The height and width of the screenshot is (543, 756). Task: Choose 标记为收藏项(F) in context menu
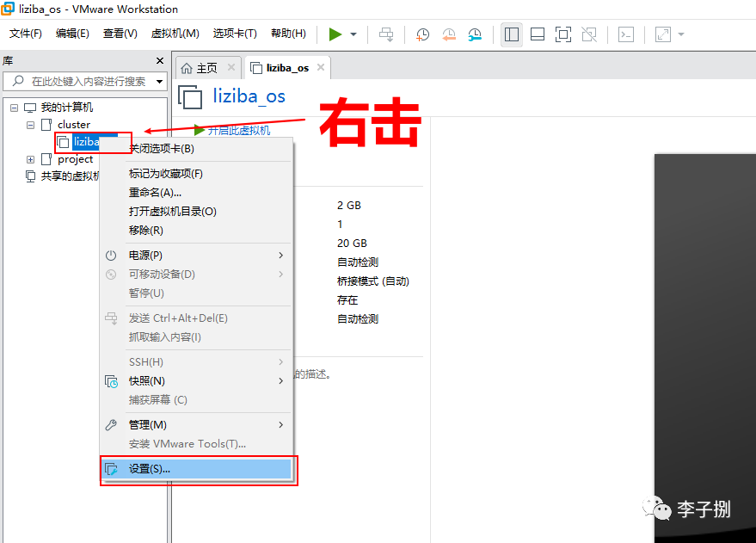(x=196, y=174)
